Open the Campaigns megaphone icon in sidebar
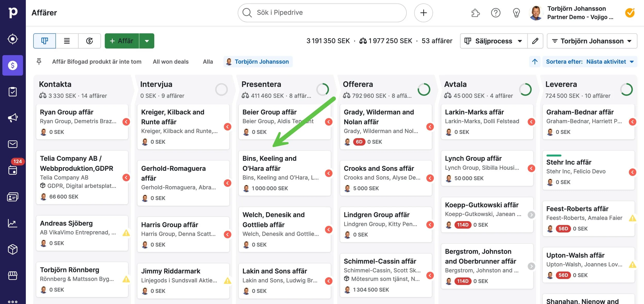 coord(13,118)
